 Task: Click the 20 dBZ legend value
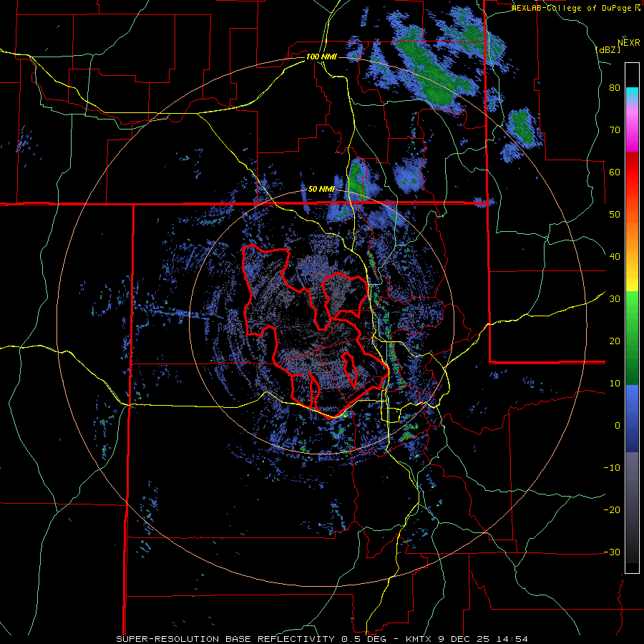click(615, 341)
